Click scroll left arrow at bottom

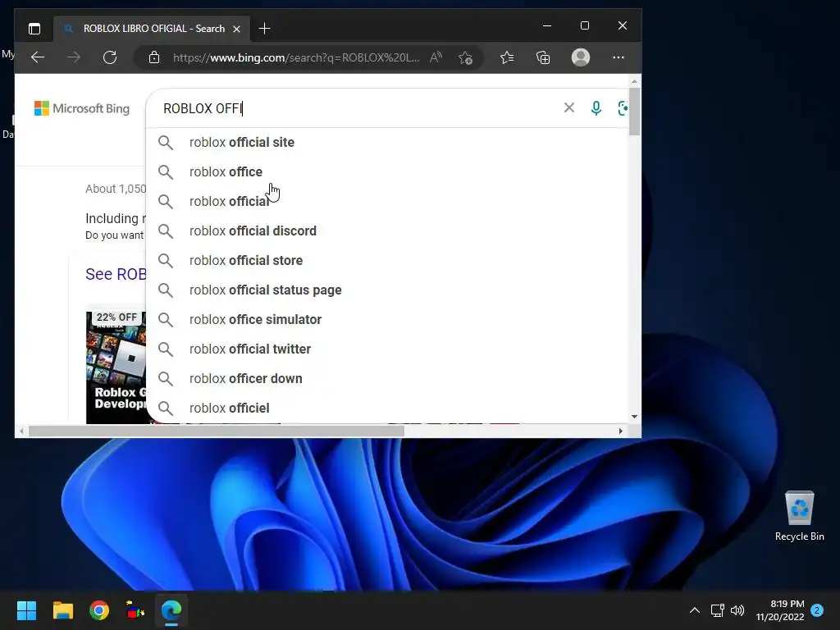click(21, 431)
